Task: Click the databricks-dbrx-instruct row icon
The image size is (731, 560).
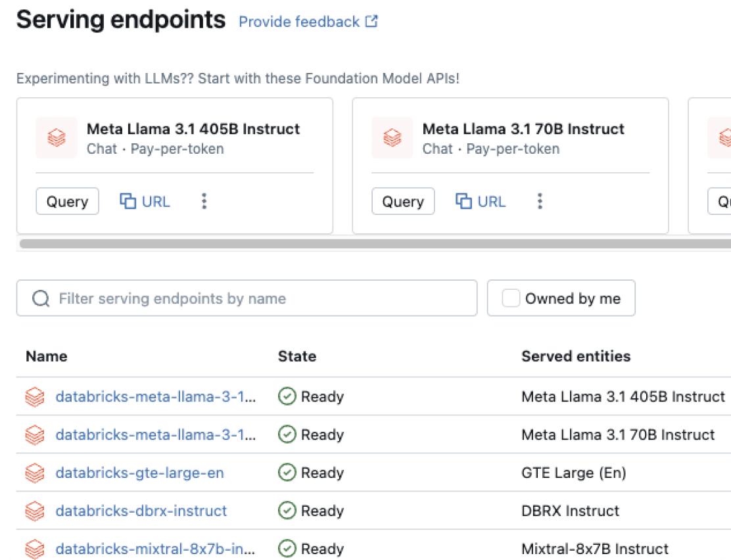Action: point(35,511)
